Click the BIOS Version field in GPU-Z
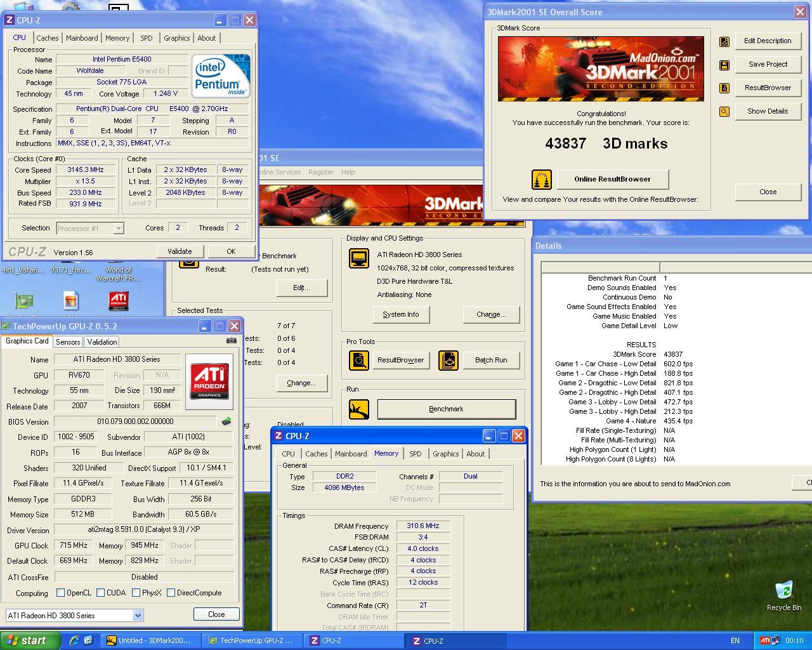This screenshot has width=812, height=650. point(136,421)
